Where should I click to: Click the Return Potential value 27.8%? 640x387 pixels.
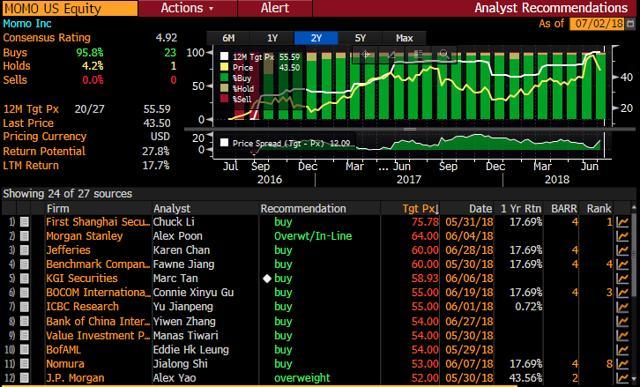[156, 151]
